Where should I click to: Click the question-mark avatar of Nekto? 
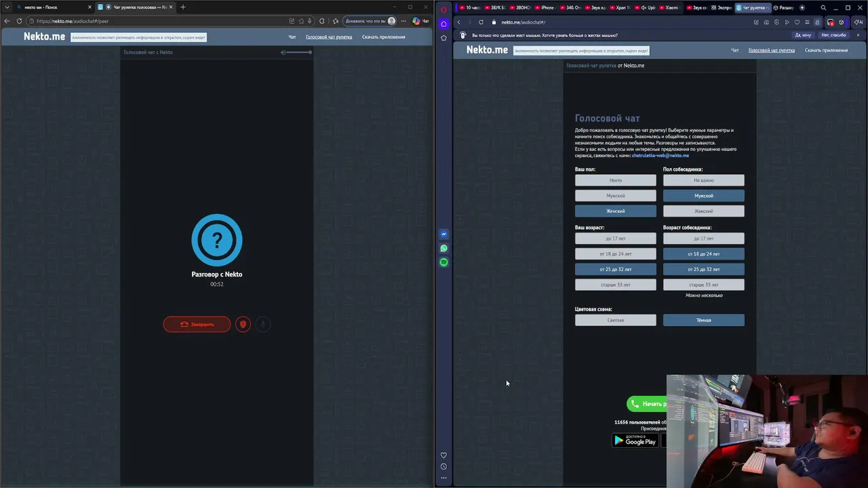coord(217,240)
